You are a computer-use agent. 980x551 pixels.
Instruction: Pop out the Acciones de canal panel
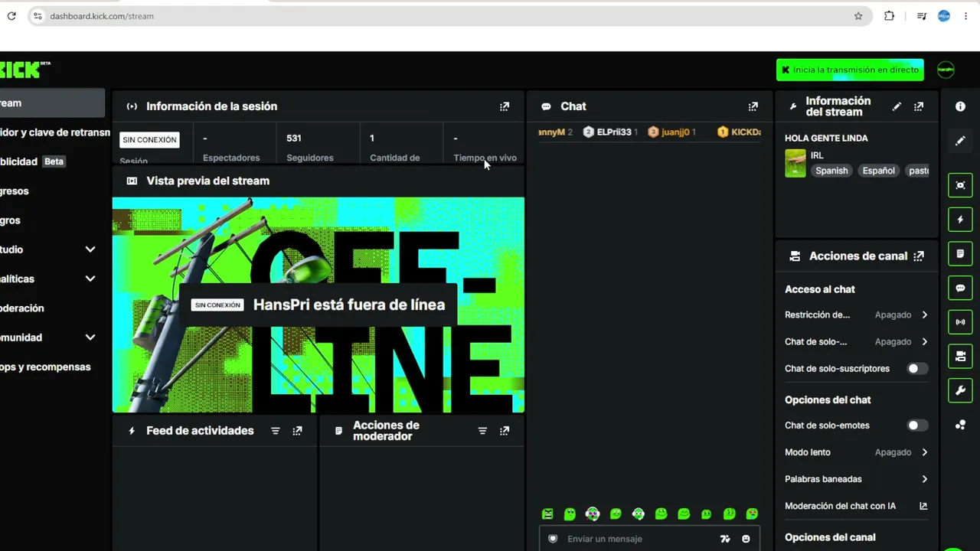tap(919, 256)
